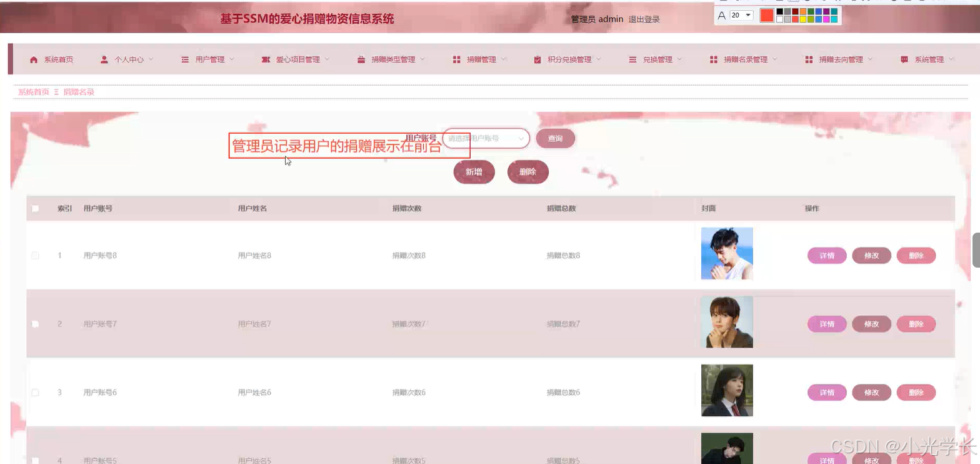Expand the 捐赠名录管理 menu chevron
980x464 pixels.
(x=774, y=59)
